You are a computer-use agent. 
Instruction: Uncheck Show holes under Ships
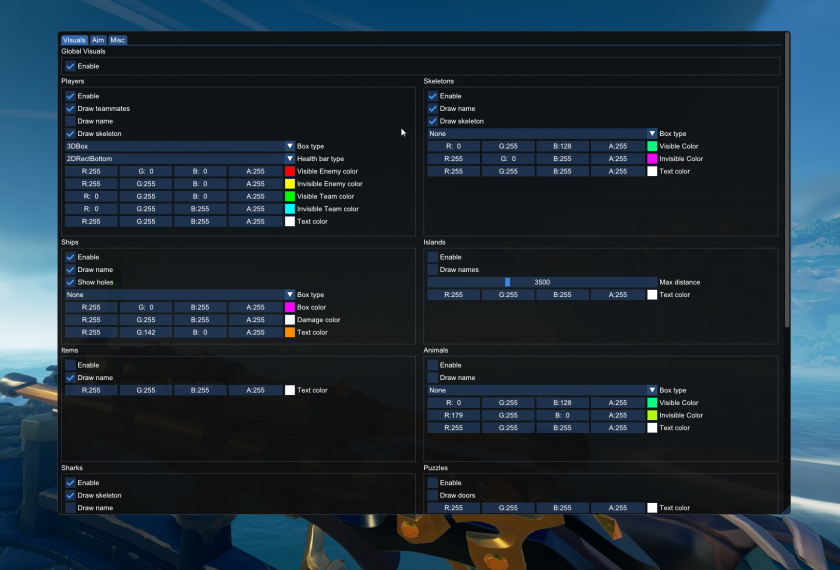point(71,282)
